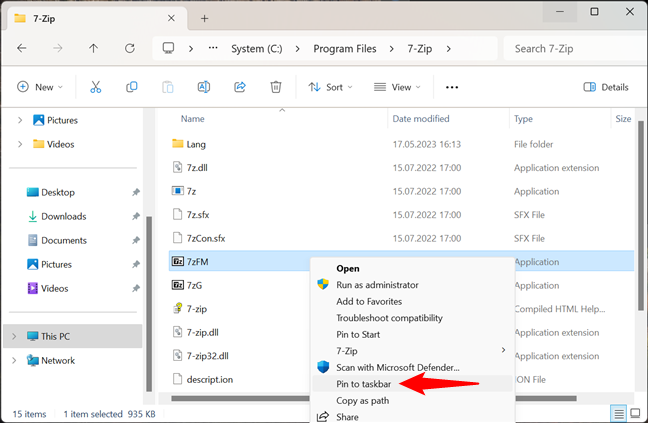Click the 7zFM application icon

178,261
